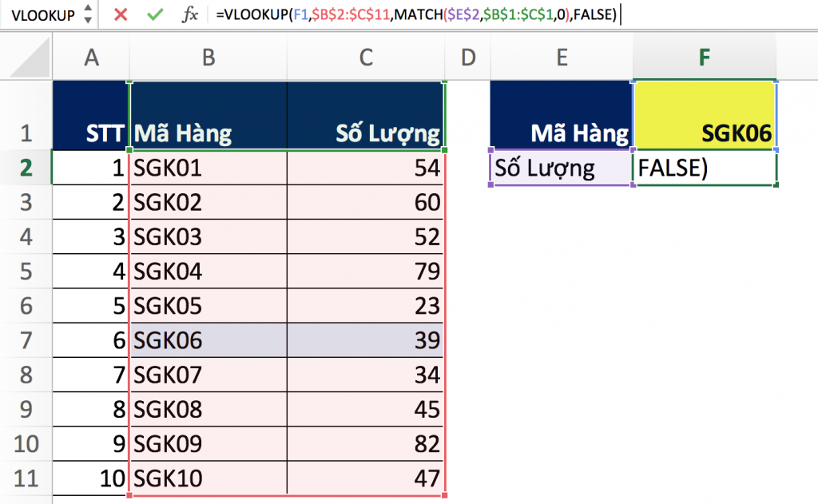818x504 pixels.
Task: Open Insert Function with the fx icon
Action: 190,14
